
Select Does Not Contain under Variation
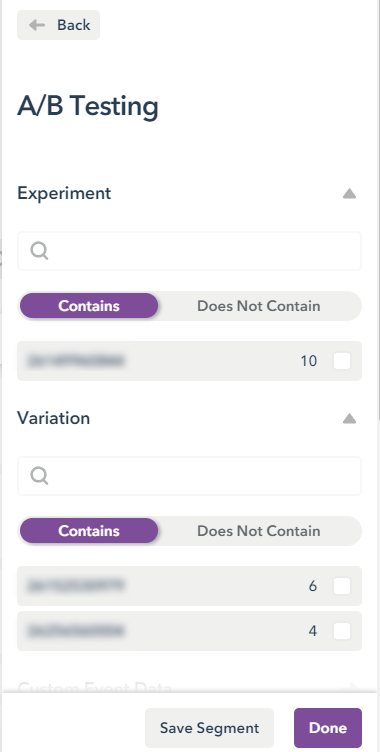(x=259, y=531)
